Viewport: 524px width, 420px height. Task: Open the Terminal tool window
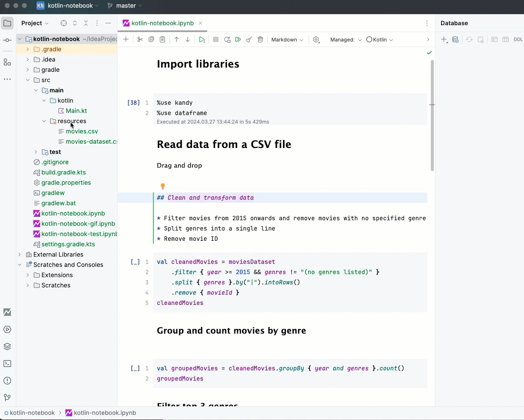7,364
